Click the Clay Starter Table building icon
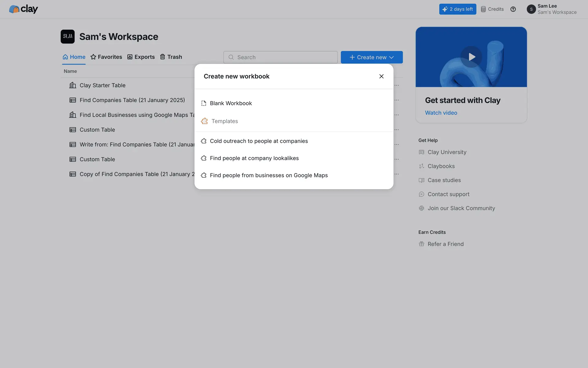 tap(73, 85)
